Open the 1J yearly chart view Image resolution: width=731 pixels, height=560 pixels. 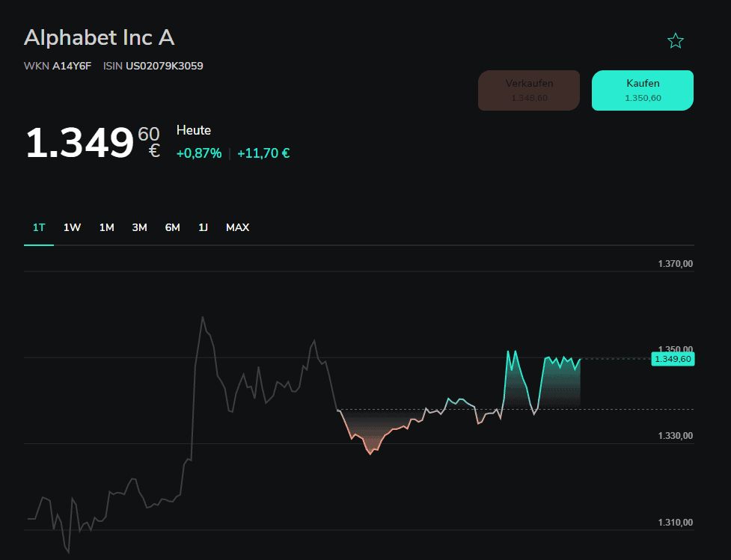[203, 227]
